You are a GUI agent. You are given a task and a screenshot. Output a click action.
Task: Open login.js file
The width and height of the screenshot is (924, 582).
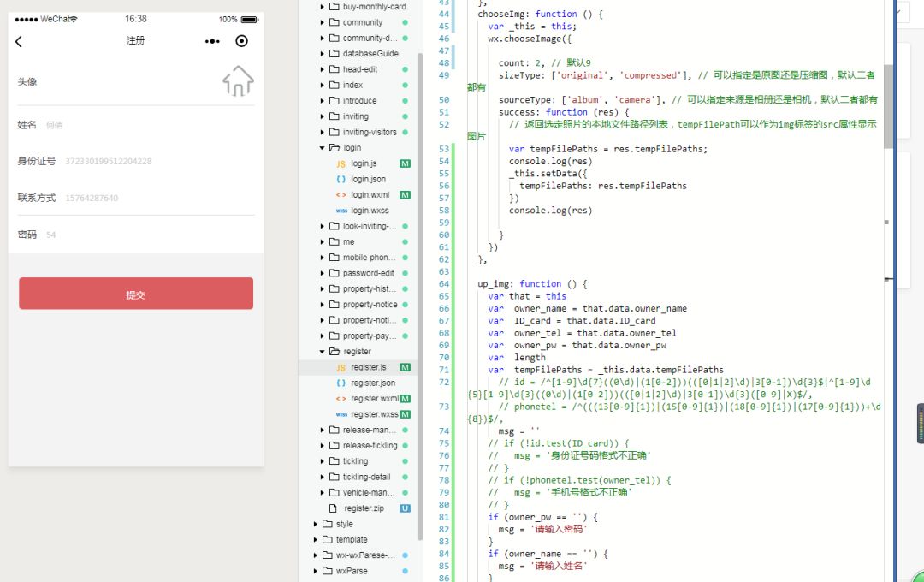coord(364,163)
